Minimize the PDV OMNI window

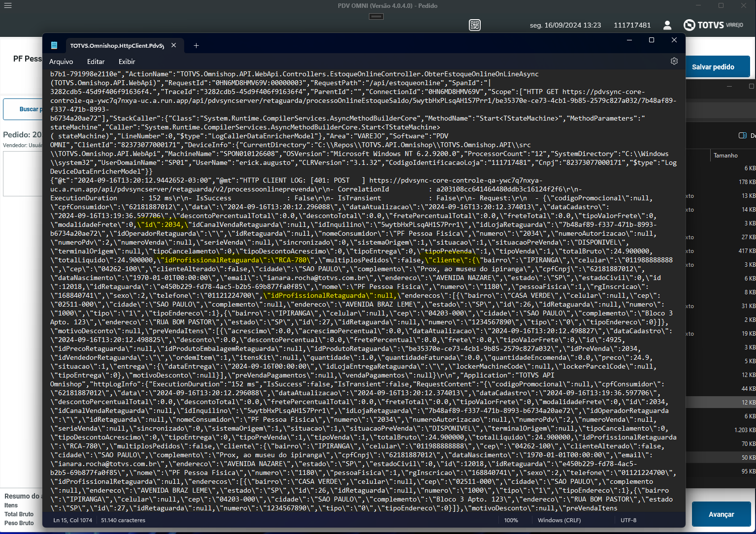699,6
